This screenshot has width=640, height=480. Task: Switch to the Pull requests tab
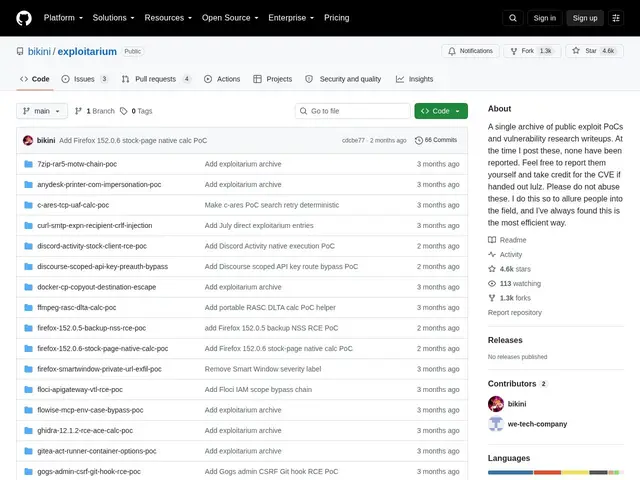click(156, 79)
